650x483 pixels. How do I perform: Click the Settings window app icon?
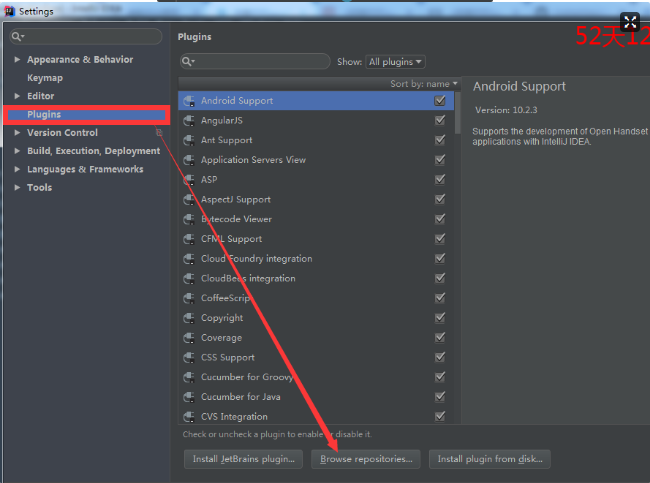click(x=9, y=11)
